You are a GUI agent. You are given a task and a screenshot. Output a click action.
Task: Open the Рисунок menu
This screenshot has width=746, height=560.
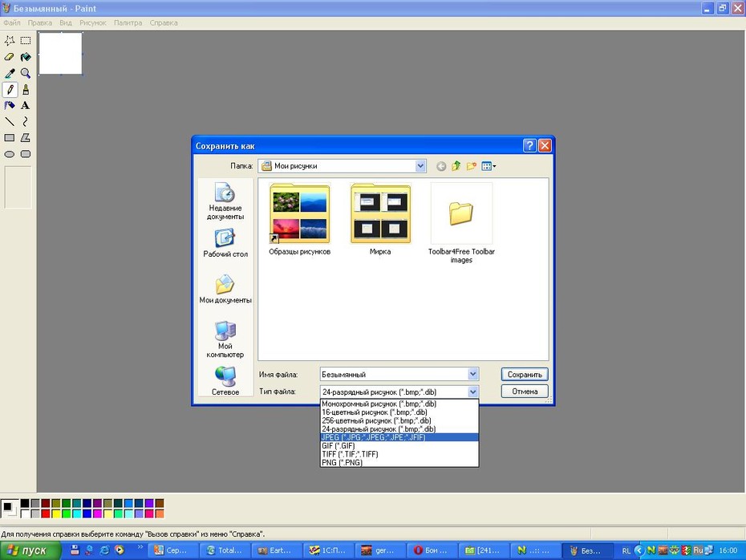click(x=93, y=22)
